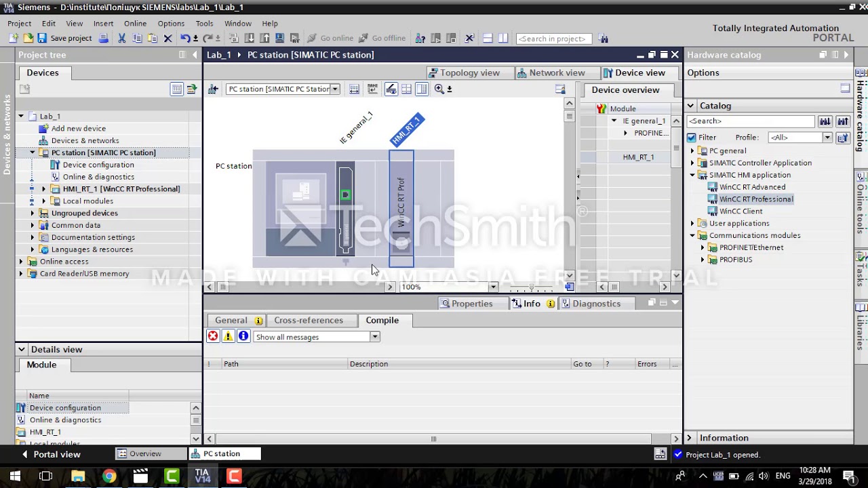868x488 pixels.
Task: Click the Search in project input field
Action: point(553,39)
